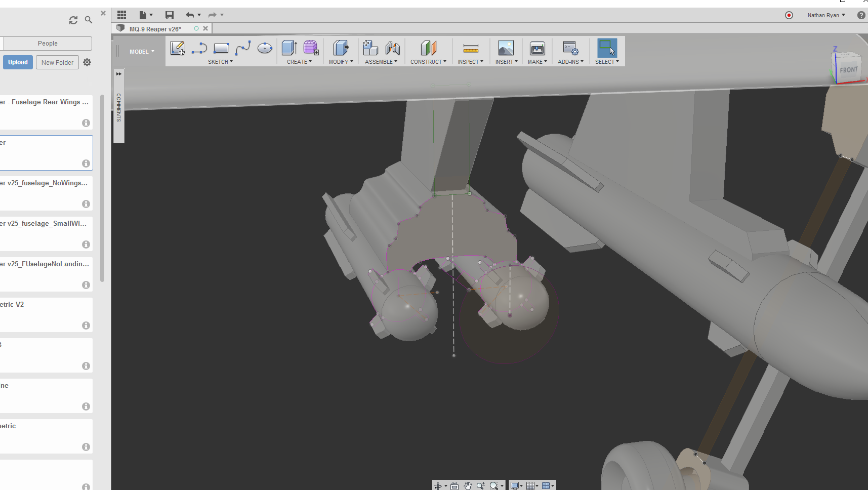Click the FRONT face of the view cube
This screenshot has height=490, width=868.
click(x=848, y=69)
